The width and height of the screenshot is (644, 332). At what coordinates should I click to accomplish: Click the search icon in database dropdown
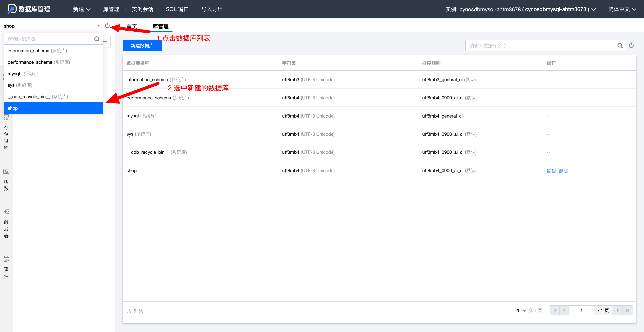coord(97,39)
